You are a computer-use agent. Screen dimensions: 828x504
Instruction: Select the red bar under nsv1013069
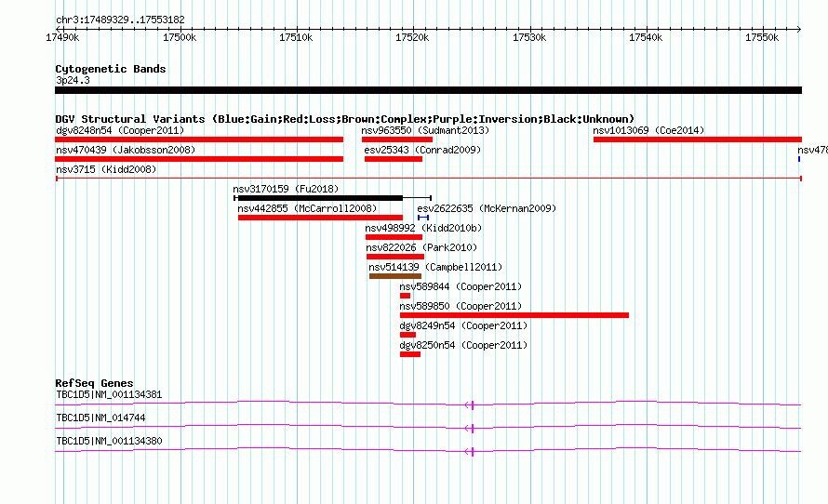pos(698,139)
